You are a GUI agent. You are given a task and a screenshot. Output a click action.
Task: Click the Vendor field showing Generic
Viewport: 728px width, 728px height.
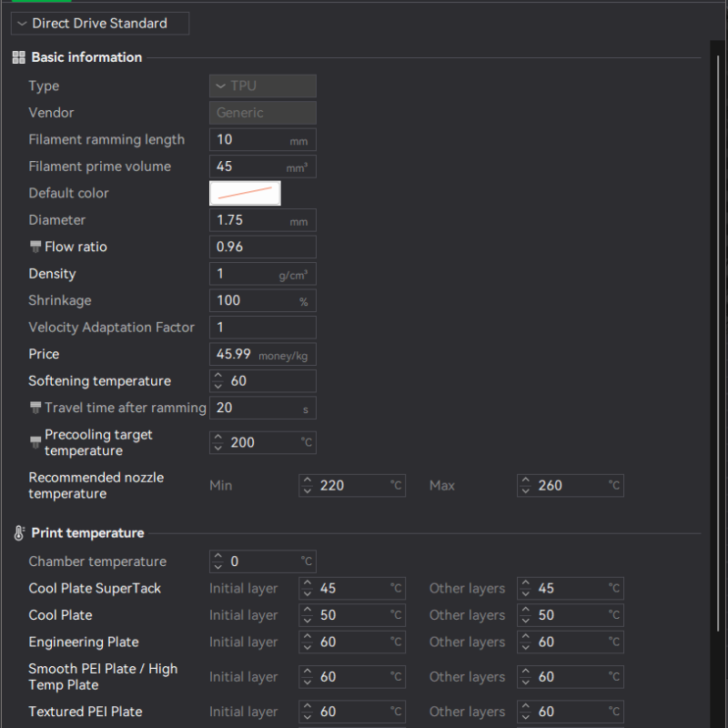coord(263,113)
